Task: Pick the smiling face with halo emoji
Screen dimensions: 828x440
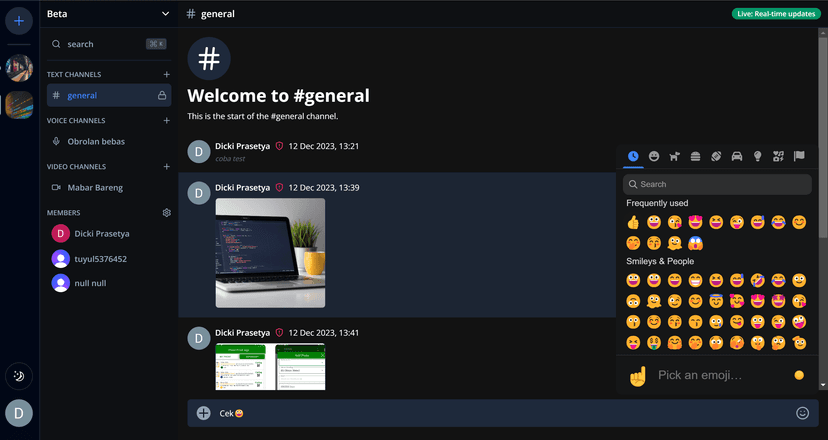Action: pyautogui.click(x=716, y=301)
